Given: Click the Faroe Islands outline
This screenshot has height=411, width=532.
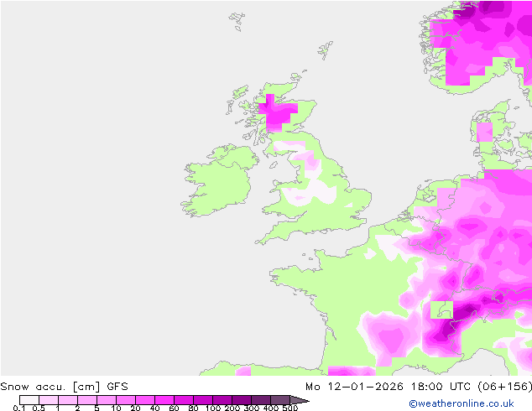Looking at the screenshot, I should point(237,21).
